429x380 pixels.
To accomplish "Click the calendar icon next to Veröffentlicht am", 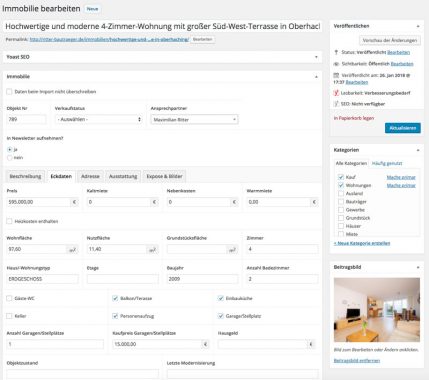I will tap(336, 75).
